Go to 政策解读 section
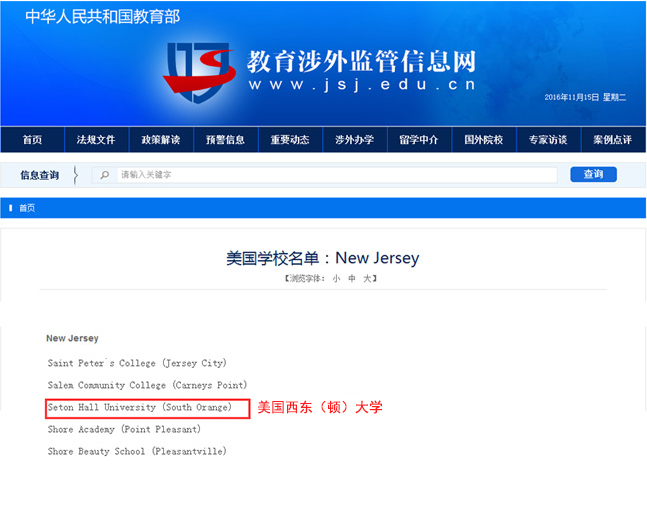This screenshot has width=647, height=517. click(160, 140)
